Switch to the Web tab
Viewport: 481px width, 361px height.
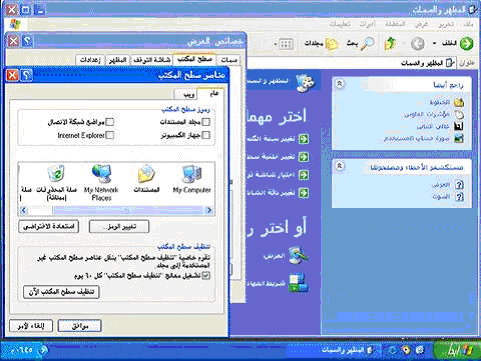tap(188, 94)
